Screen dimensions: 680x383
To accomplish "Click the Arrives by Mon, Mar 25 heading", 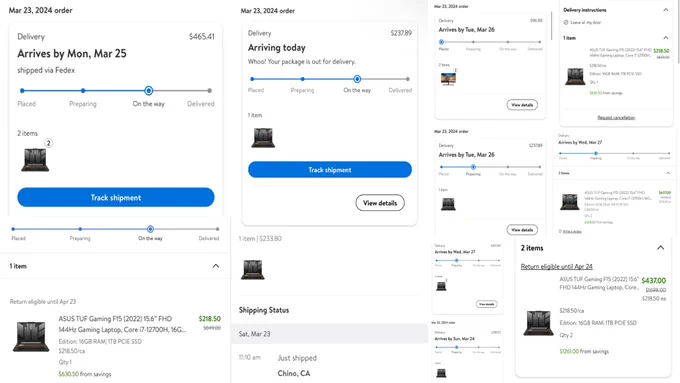I will click(72, 53).
